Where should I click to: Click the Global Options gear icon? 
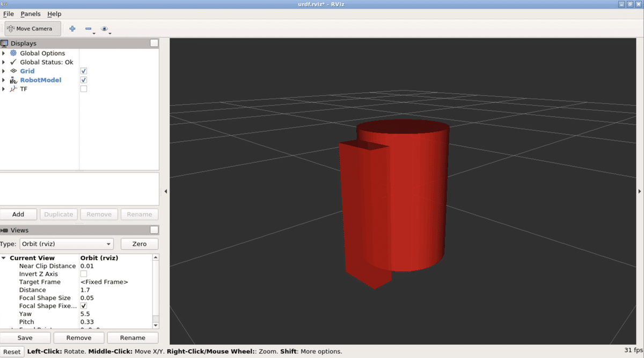point(14,53)
